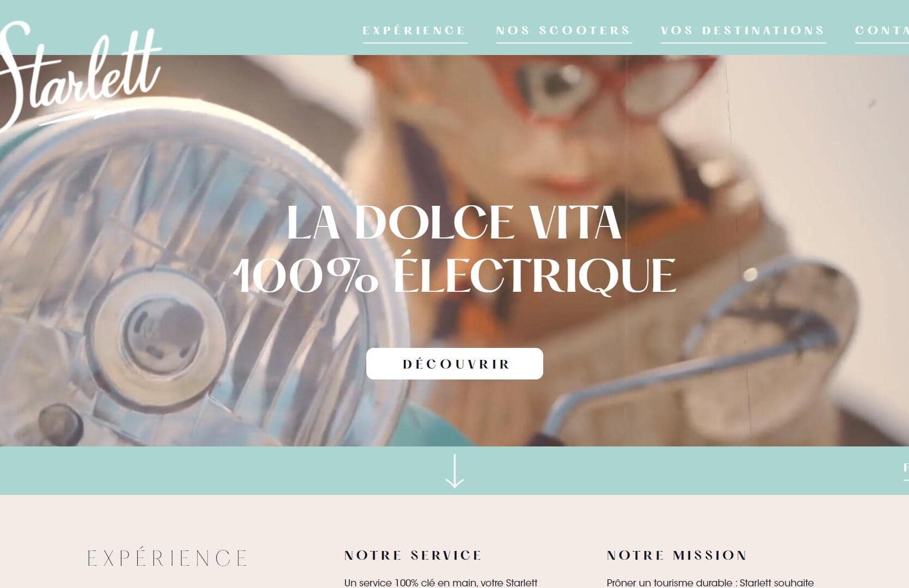This screenshot has height=588, width=909.
Task: Open the Nos Scooters menu item
Action: tap(563, 31)
